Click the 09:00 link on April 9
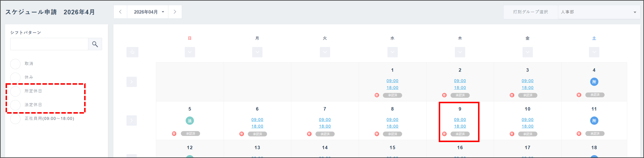This screenshot has width=644, height=158. (460, 120)
